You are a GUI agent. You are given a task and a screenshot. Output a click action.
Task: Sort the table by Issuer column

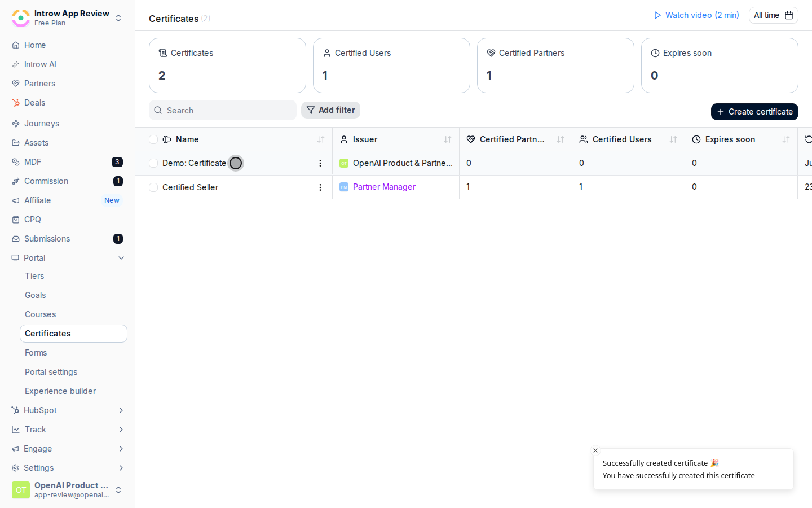448,139
